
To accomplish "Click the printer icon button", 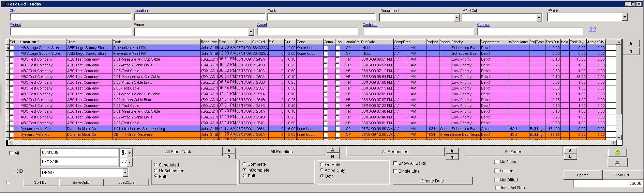I will [617, 163].
